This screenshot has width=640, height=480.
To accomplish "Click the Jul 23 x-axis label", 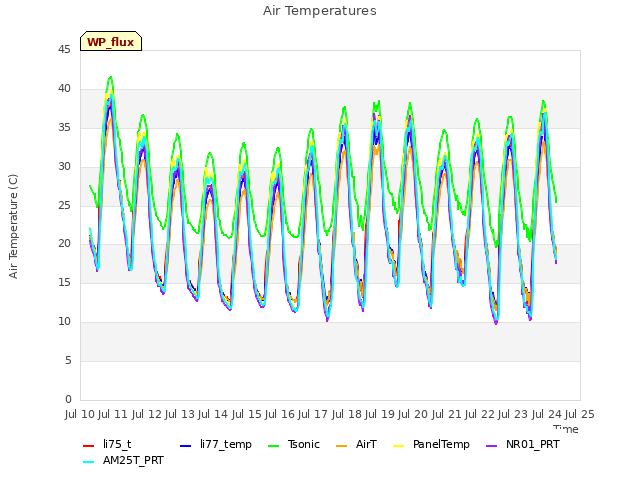I will pos(513,415).
